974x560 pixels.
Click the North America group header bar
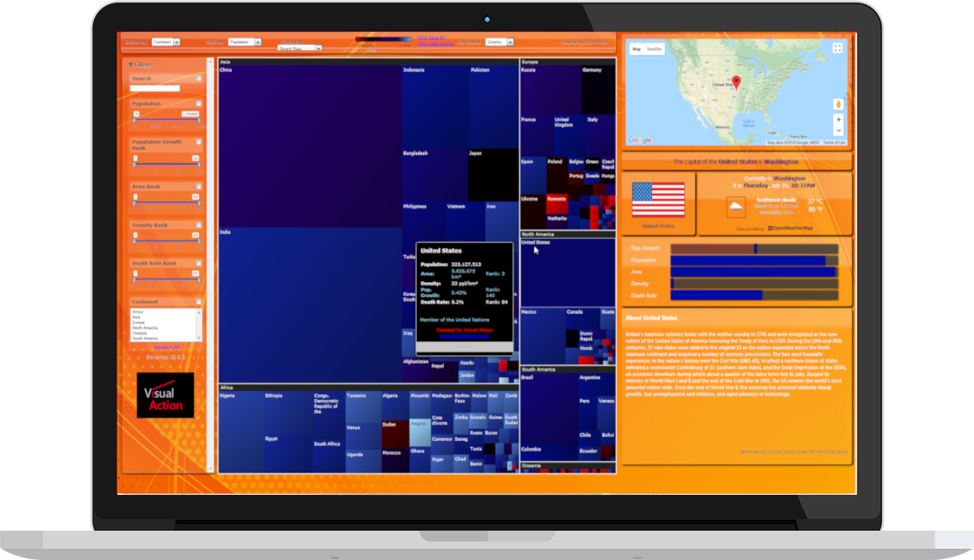click(x=568, y=235)
